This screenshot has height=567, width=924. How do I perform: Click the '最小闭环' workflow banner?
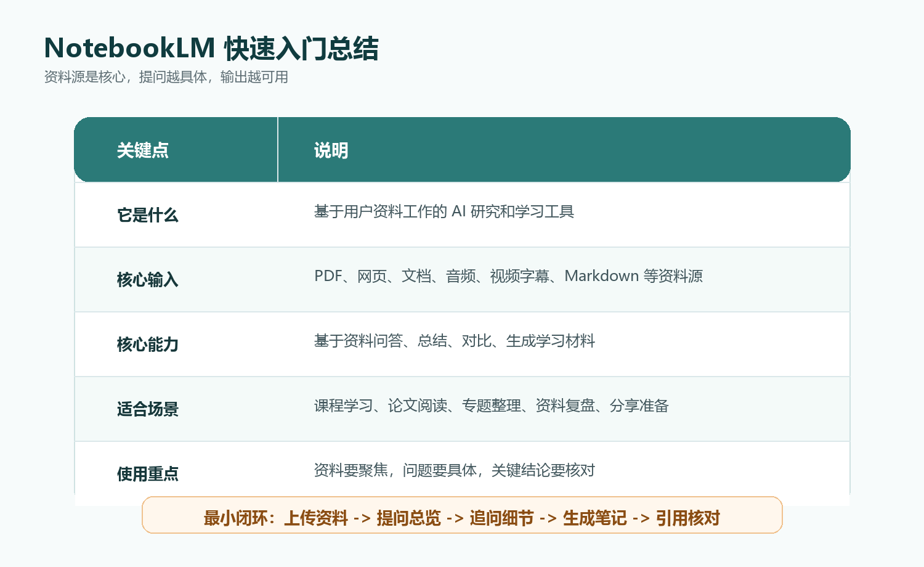[462, 515]
